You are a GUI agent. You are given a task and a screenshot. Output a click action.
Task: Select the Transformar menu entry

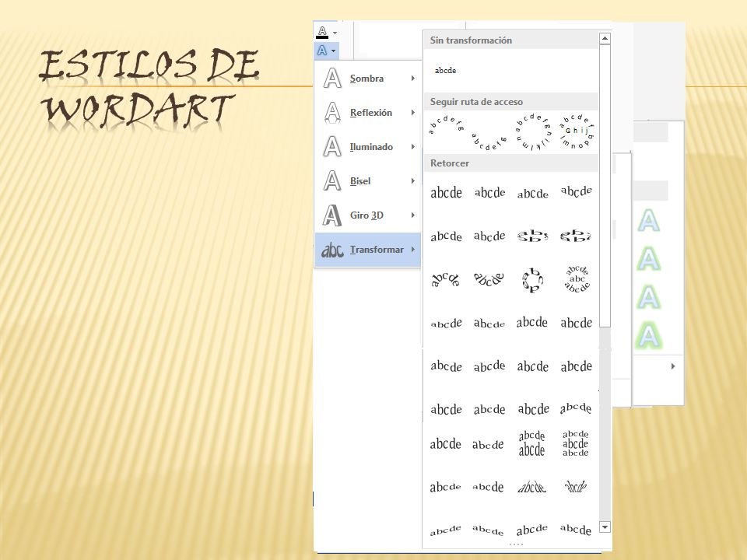click(x=368, y=250)
